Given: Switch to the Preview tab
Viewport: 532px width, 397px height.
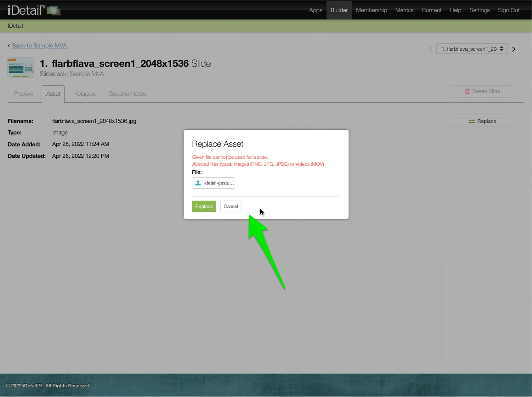Looking at the screenshot, I should pos(24,94).
